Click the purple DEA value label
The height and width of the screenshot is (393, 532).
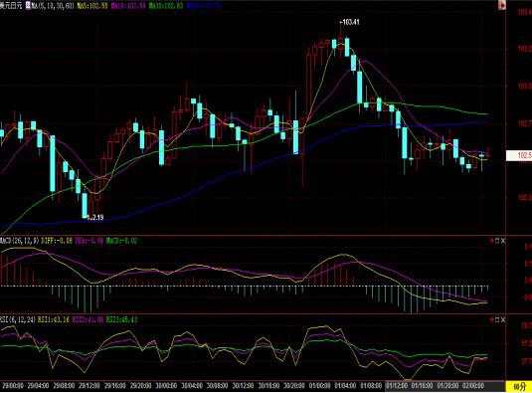pyautogui.click(x=89, y=241)
